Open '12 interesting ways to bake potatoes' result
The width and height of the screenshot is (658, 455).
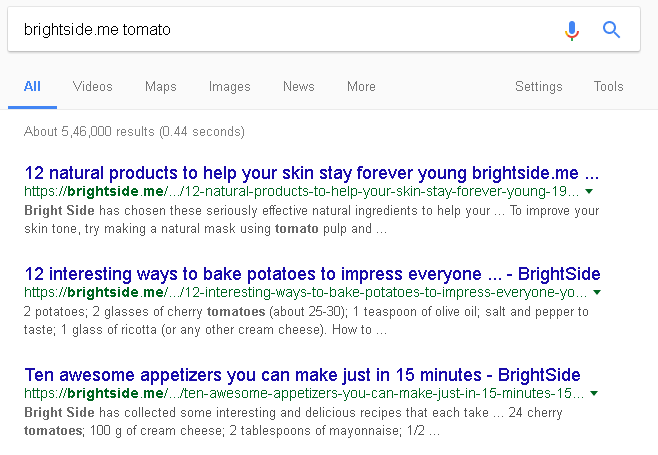[x=311, y=273]
